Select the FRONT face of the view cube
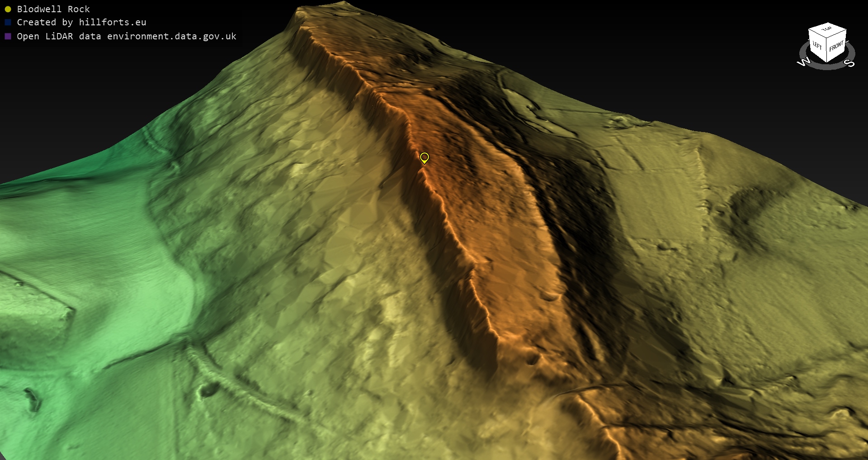The width and height of the screenshot is (868, 460). (x=836, y=46)
